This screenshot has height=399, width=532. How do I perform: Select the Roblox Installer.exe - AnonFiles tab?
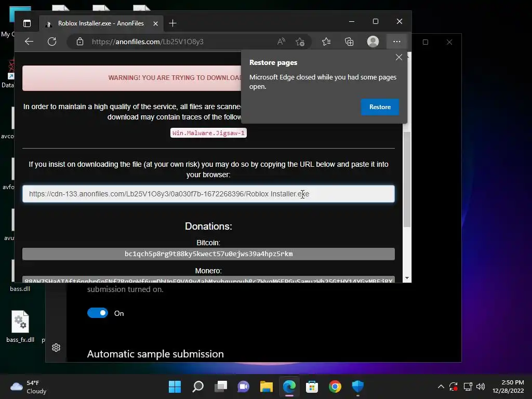[x=101, y=23]
